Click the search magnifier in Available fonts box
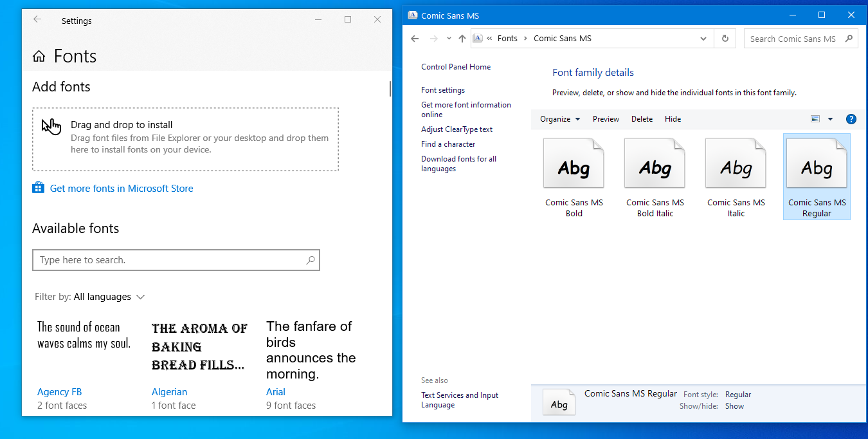Image resolution: width=868 pixels, height=439 pixels. pyautogui.click(x=311, y=260)
